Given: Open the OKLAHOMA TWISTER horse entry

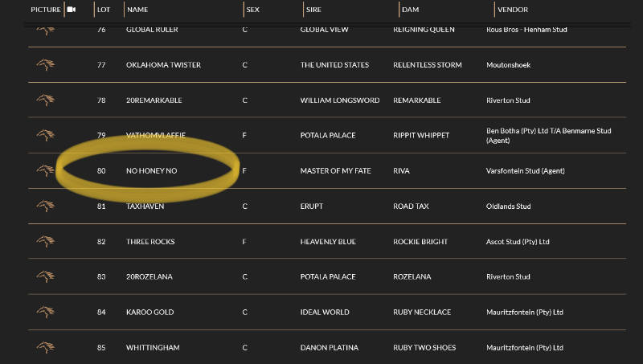Looking at the screenshot, I should [163, 65].
